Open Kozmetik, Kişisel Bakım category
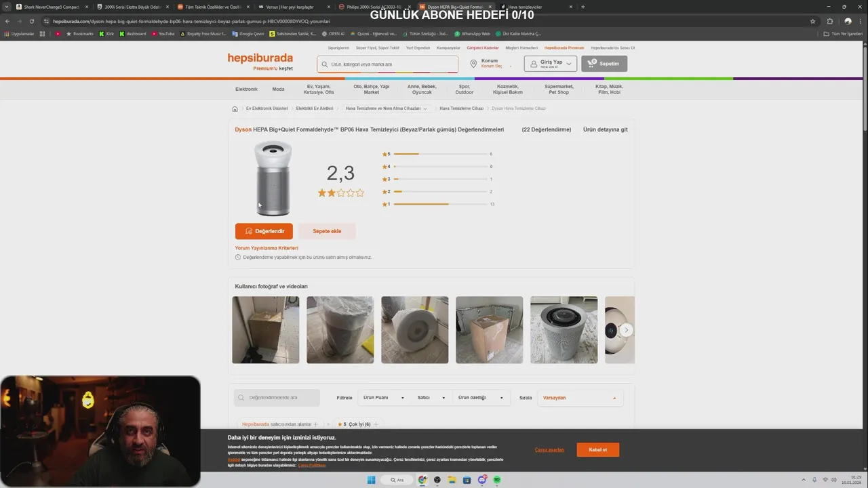 point(508,89)
